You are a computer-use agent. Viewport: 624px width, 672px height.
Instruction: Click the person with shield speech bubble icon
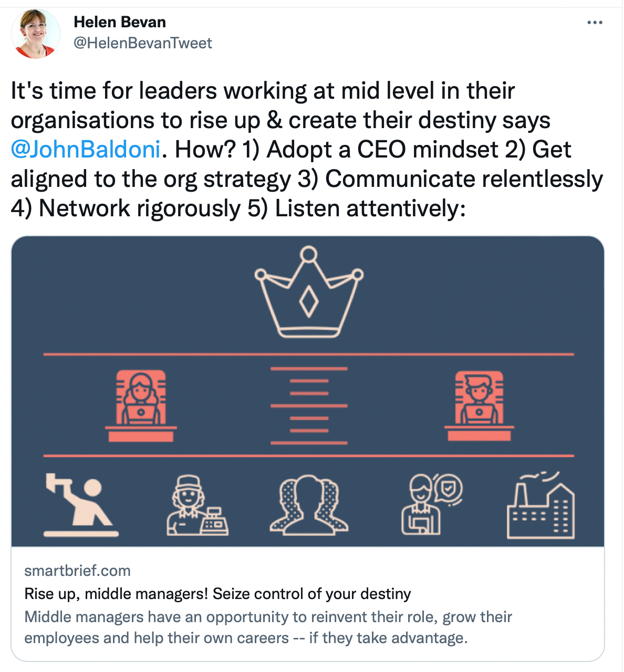[x=432, y=504]
